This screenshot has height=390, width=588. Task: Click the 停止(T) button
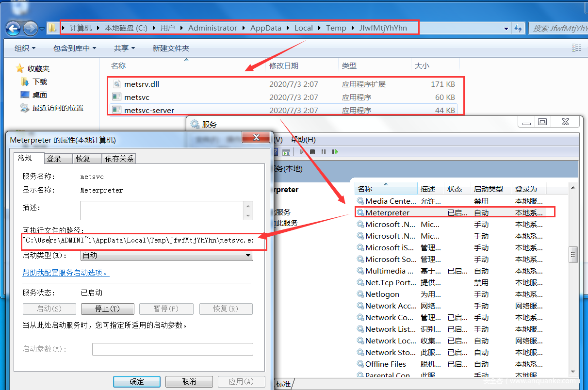pos(108,309)
